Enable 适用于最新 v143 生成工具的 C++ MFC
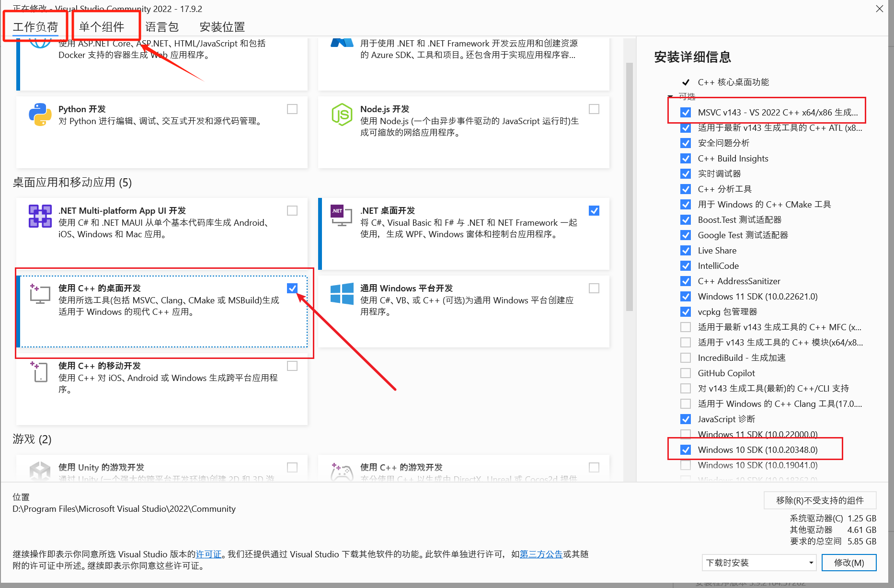 tap(686, 327)
